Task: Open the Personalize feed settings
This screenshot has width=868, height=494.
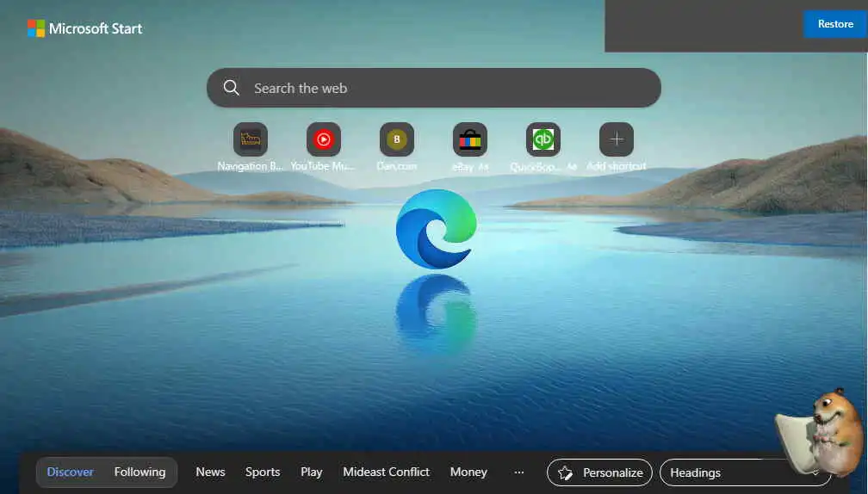Action: click(599, 472)
